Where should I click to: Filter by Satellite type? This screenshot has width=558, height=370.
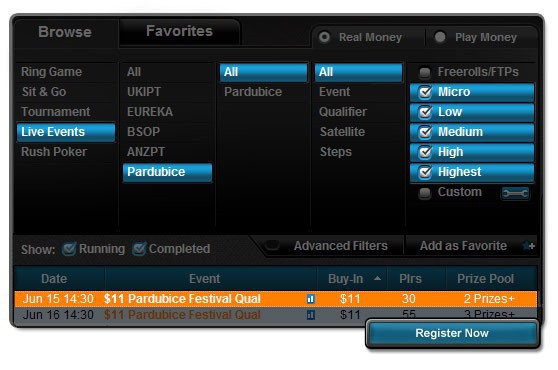[x=359, y=132]
